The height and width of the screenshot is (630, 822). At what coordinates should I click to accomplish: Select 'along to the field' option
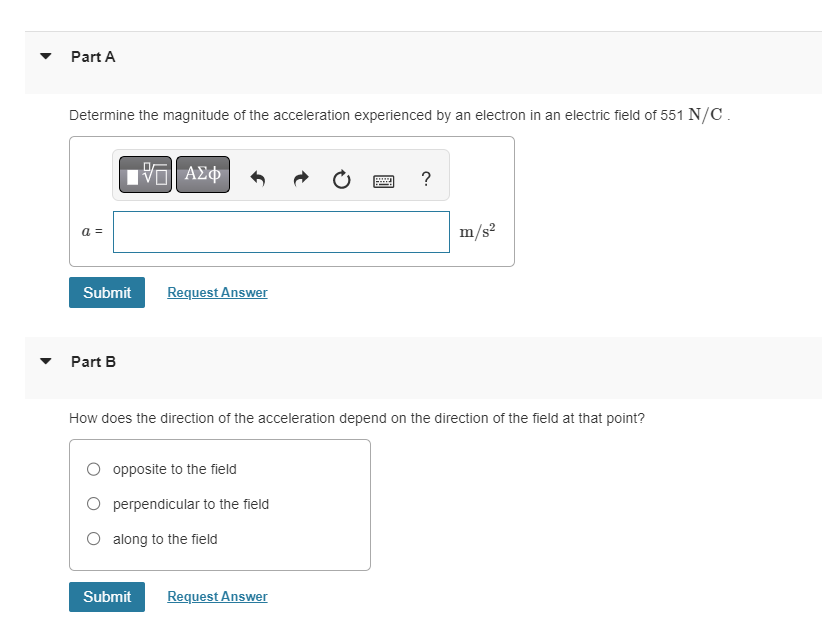[94, 539]
